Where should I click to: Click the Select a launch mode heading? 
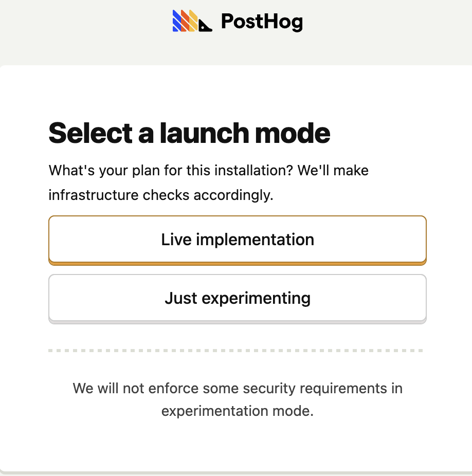tap(189, 133)
